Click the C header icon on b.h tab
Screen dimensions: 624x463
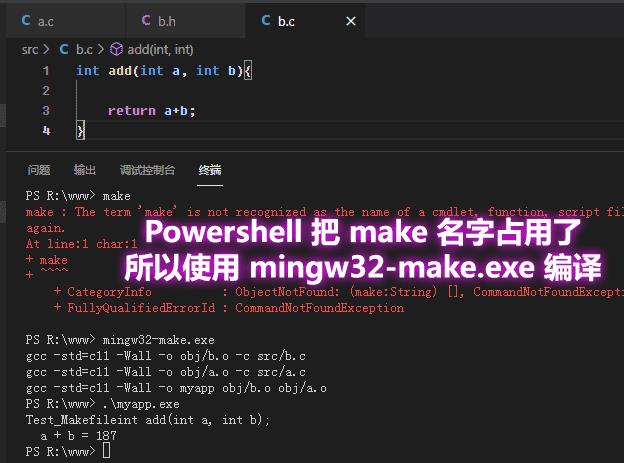point(146,20)
